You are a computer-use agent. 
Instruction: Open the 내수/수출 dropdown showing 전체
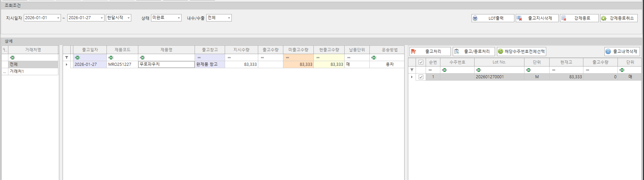click(229, 18)
